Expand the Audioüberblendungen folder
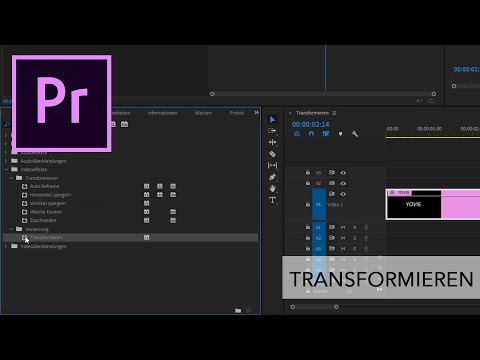 (x=6, y=161)
